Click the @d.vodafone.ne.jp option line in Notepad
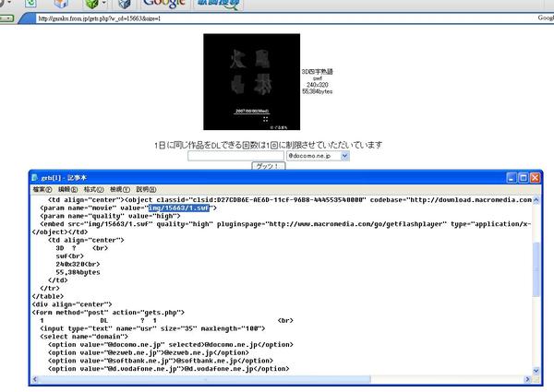 coord(169,369)
